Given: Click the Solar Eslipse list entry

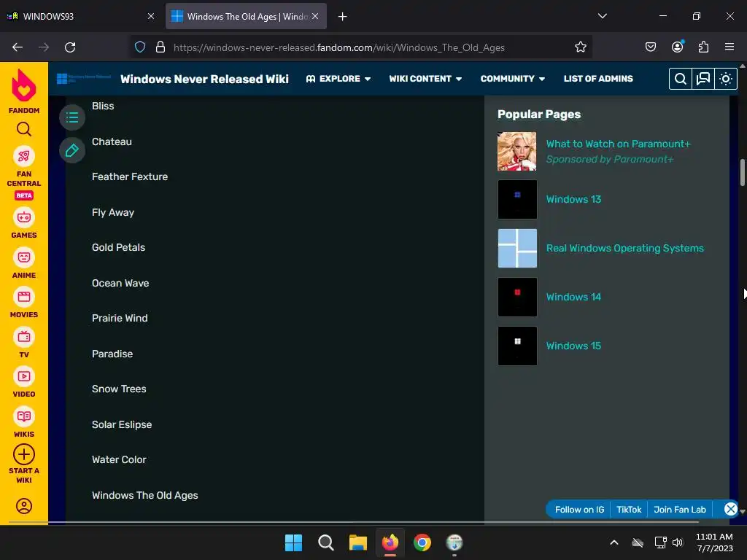Looking at the screenshot, I should click(122, 425).
